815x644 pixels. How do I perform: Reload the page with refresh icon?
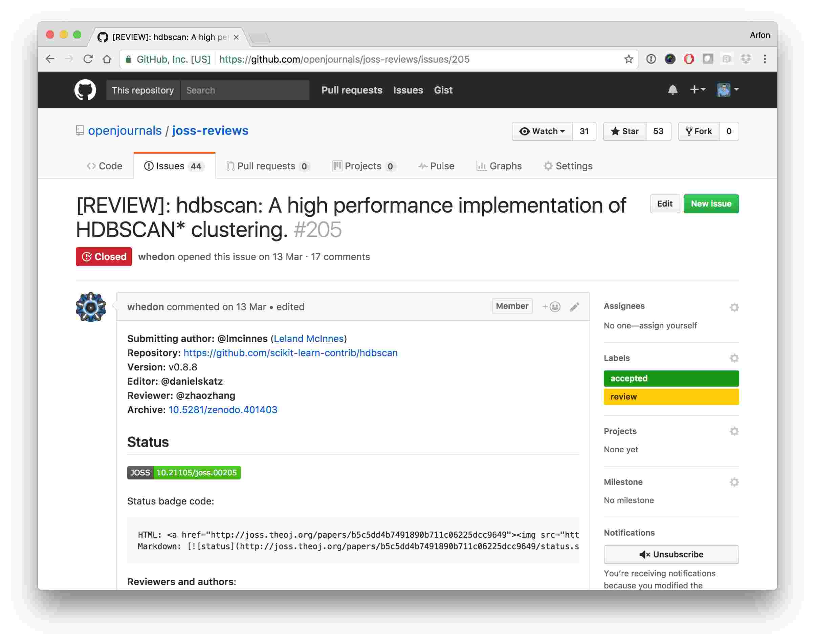(x=88, y=59)
